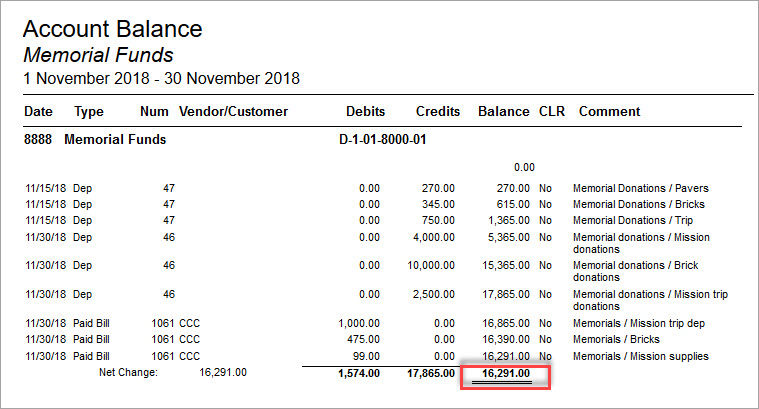Click the Memorials / Mission supplies comment

pyautogui.click(x=640, y=356)
